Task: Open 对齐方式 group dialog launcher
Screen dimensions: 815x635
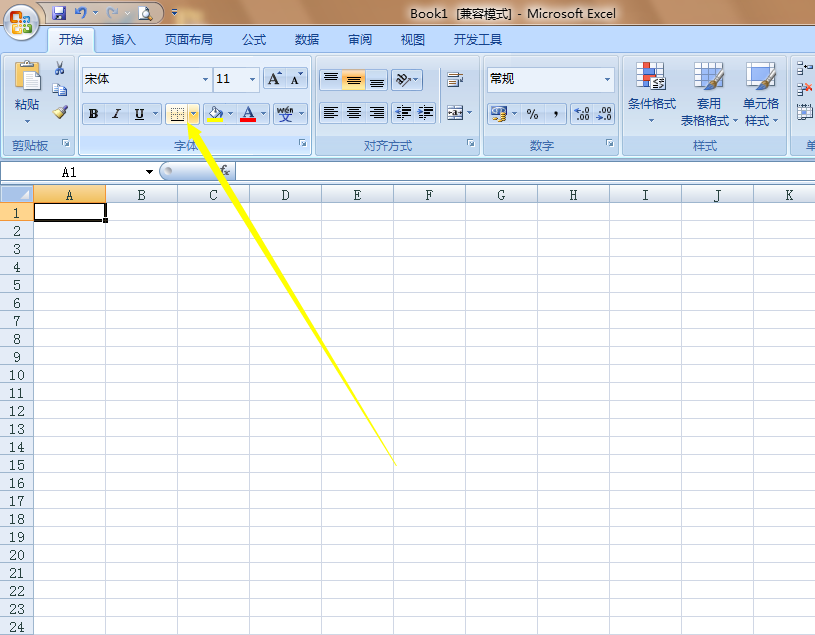Action: [470, 143]
